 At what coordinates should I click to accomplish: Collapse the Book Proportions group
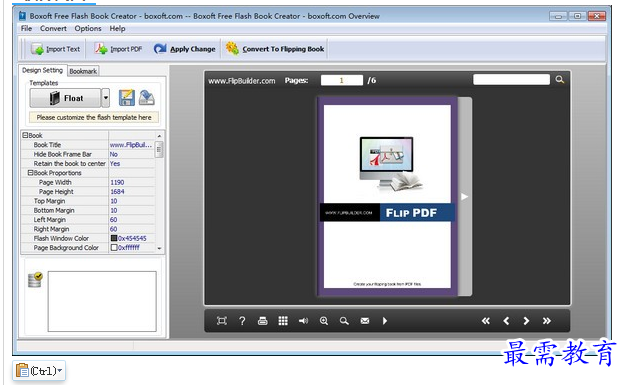coord(30,173)
